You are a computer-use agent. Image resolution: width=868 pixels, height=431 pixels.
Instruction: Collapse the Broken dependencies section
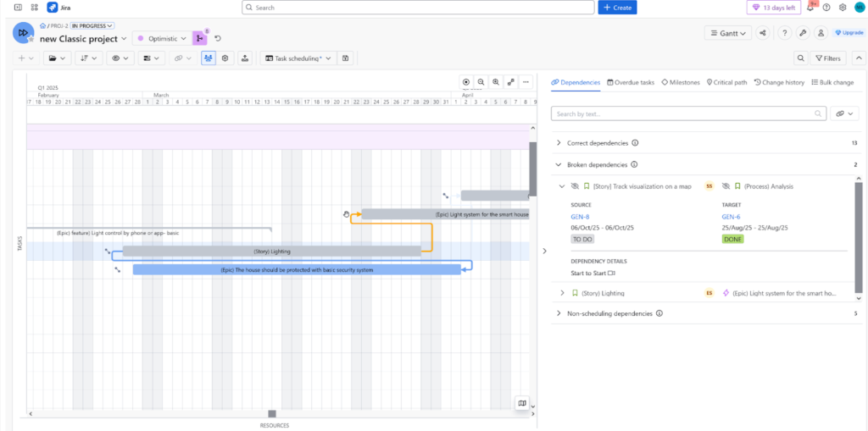pos(558,165)
